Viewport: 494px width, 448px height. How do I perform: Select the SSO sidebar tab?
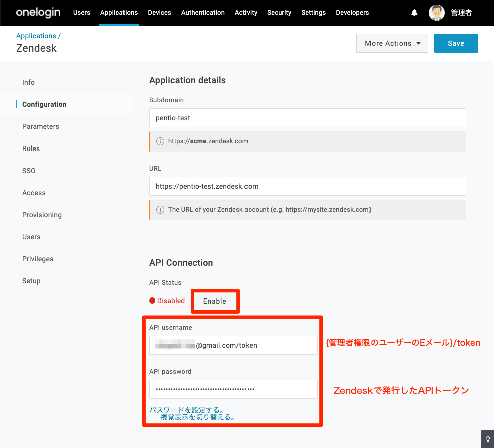click(29, 171)
